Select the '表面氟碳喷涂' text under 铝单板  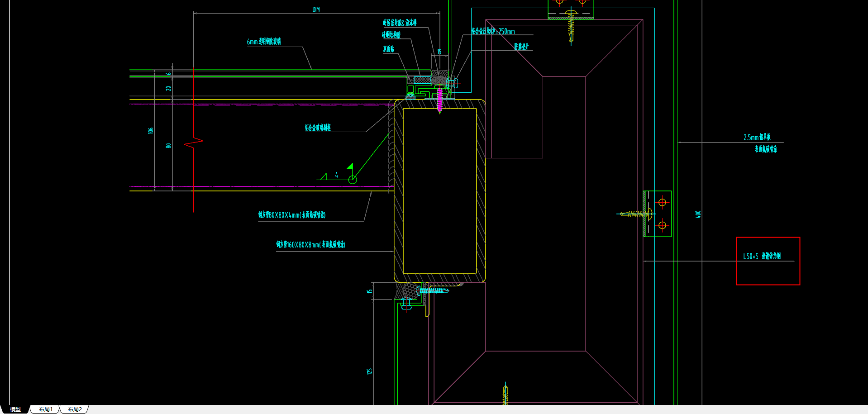tap(765, 149)
